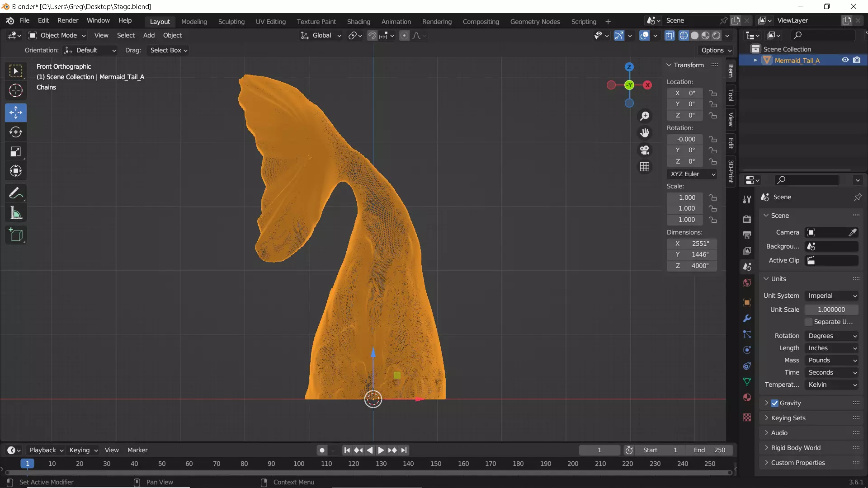Open the Output properties tab
Image resolution: width=868 pixels, height=488 pixels.
click(x=747, y=235)
